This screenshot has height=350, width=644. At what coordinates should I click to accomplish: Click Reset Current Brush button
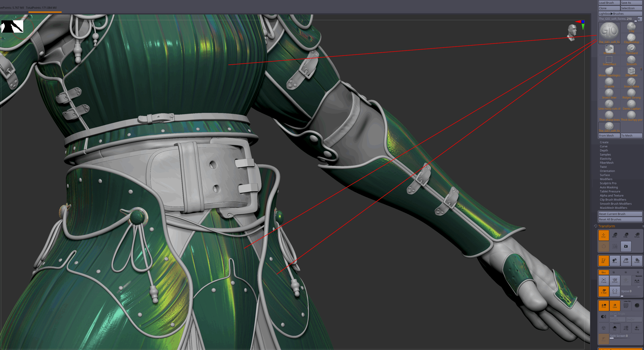[x=620, y=214]
